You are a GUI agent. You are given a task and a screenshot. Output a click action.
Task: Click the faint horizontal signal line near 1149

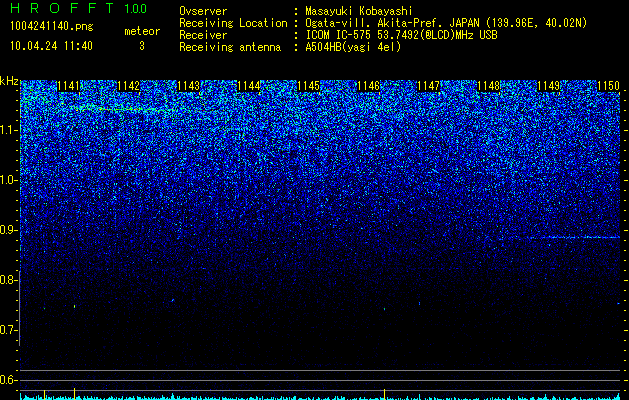[x=574, y=238]
